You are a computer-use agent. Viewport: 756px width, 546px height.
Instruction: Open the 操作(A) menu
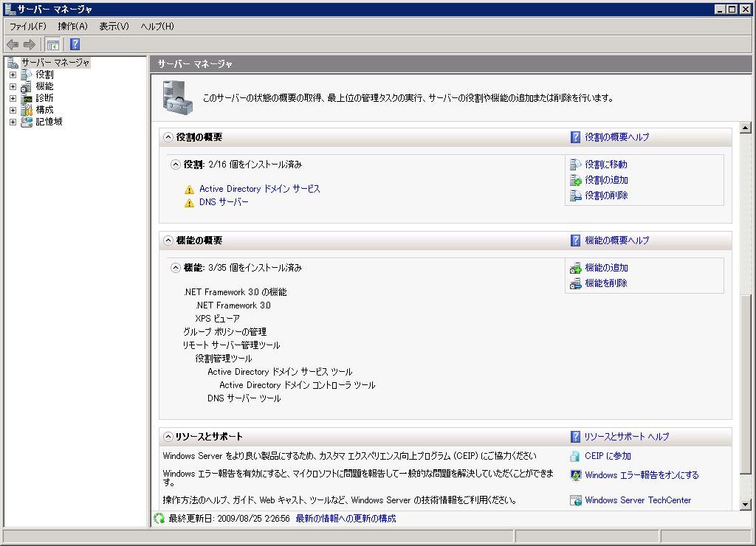(73, 27)
